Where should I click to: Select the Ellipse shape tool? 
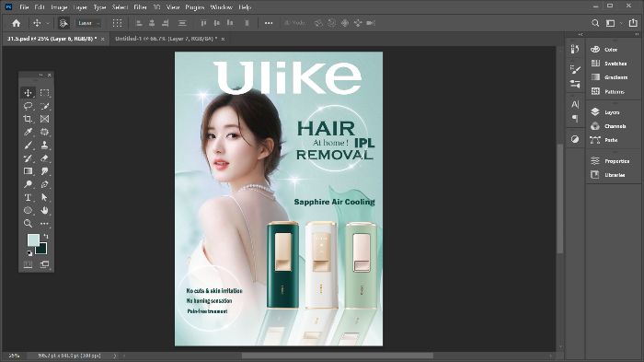pos(28,210)
